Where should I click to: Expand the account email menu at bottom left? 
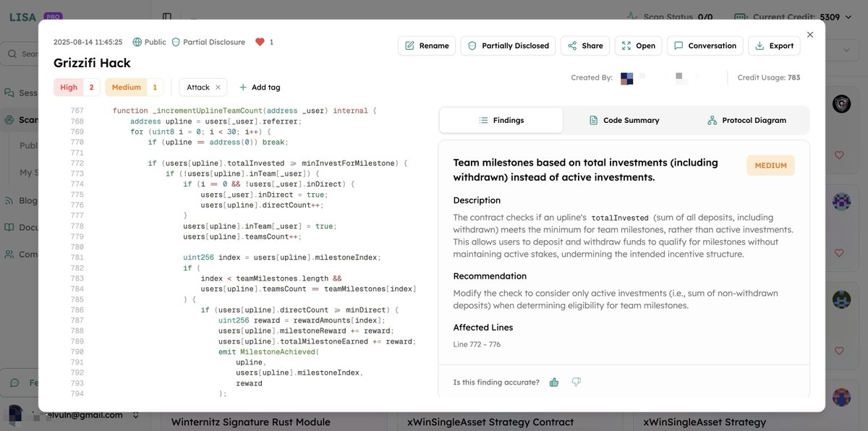pos(135,414)
